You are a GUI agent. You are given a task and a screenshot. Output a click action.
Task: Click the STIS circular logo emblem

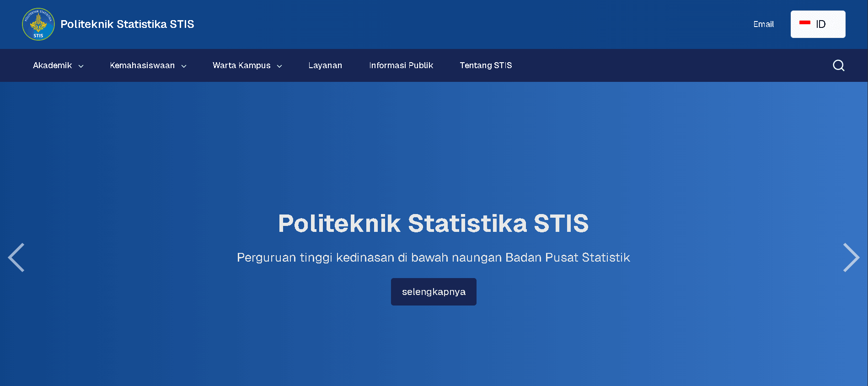click(x=38, y=24)
